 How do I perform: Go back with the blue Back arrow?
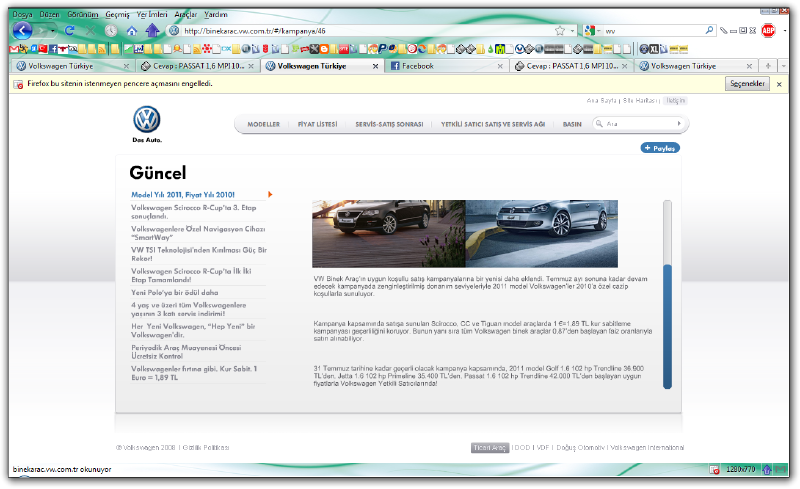(x=22, y=31)
